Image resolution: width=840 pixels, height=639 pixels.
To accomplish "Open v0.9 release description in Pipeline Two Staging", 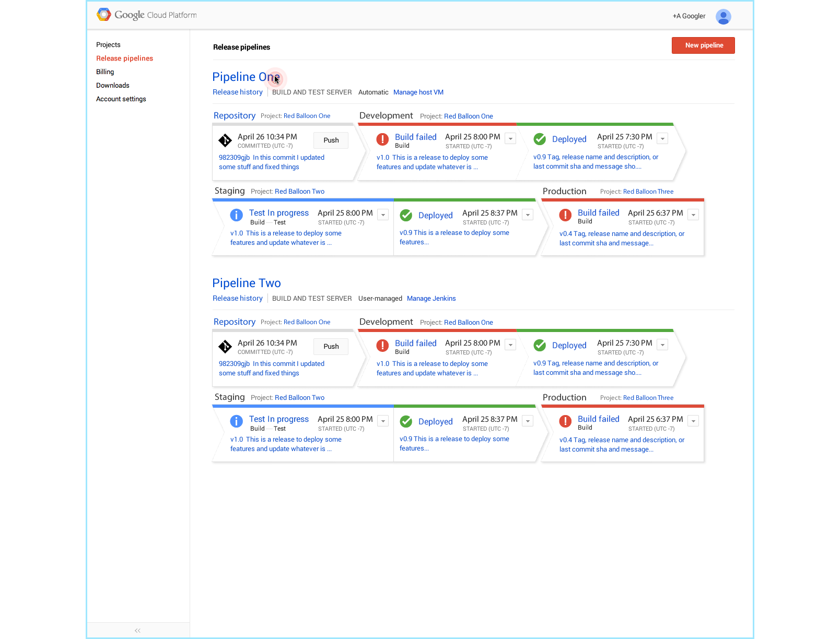I will (454, 444).
